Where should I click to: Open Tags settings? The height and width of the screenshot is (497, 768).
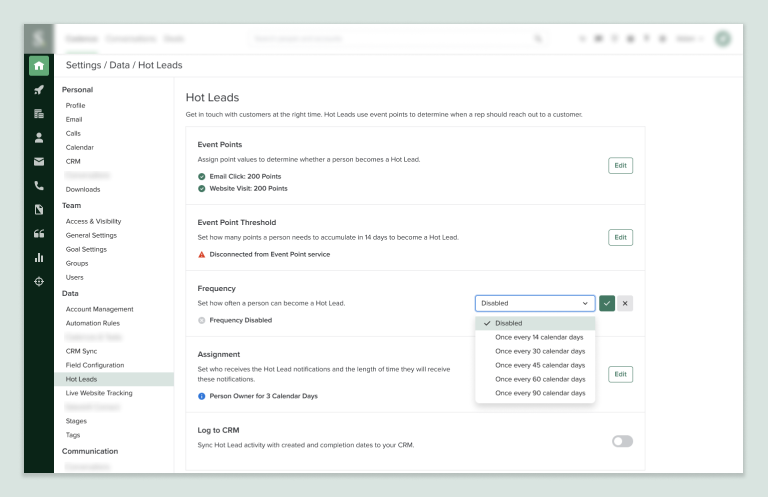click(73, 435)
